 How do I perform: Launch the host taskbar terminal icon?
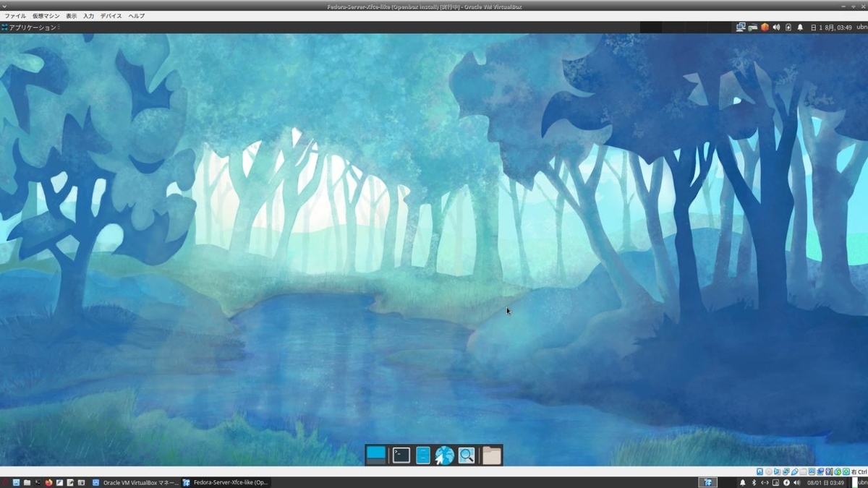(38, 482)
